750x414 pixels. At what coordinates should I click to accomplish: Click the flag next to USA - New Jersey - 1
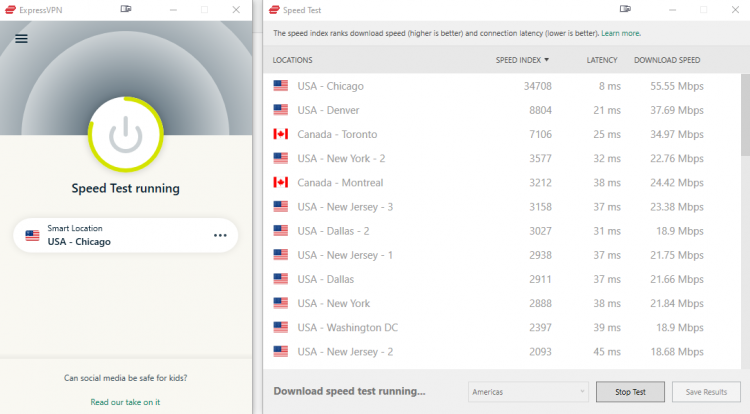(x=281, y=255)
